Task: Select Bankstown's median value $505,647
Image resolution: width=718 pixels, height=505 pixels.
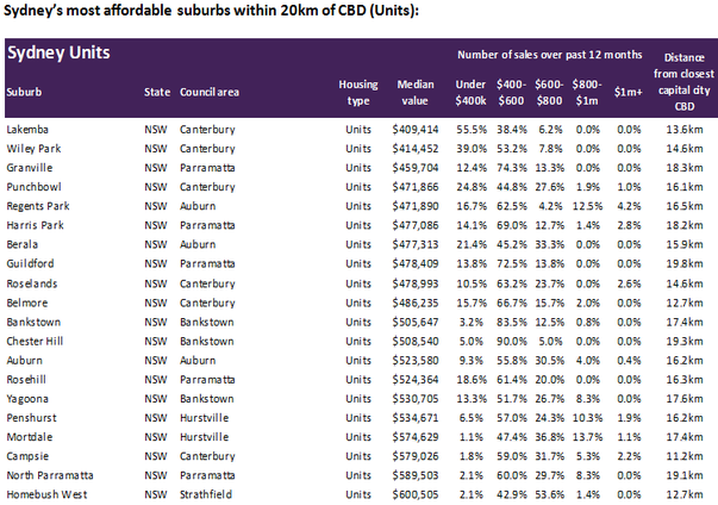Action: pyautogui.click(x=415, y=322)
